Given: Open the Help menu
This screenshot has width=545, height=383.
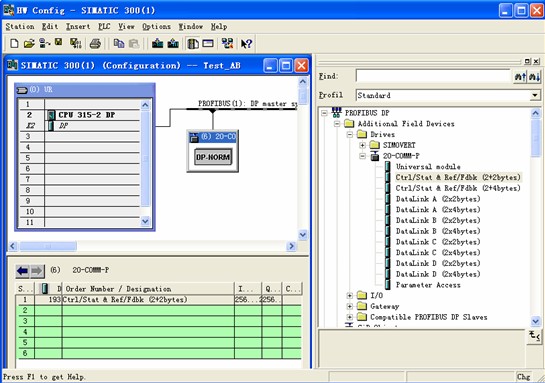Looking at the screenshot, I should (219, 27).
